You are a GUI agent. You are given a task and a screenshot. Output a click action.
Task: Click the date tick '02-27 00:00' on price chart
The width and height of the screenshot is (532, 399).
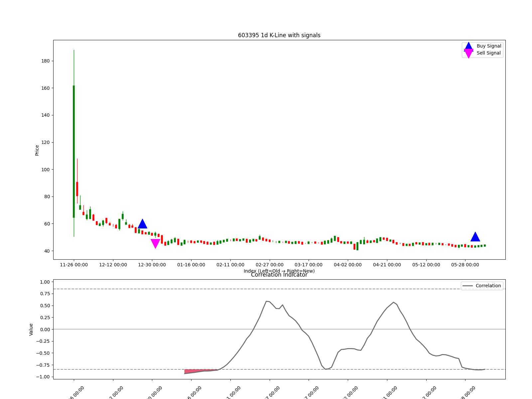pos(270,265)
